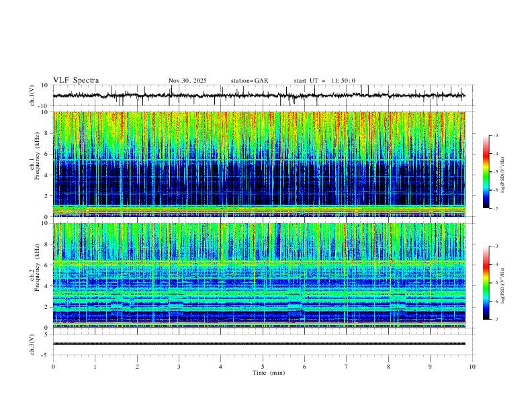Click the "2" tick on ch.2 frequency axis
532x411 pixels.
coord(47,307)
